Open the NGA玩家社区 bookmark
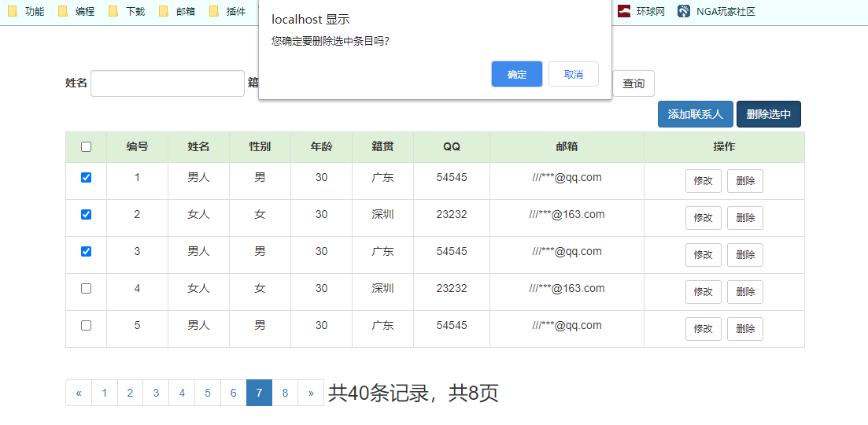Screen dimensions: 868x425 716,11
